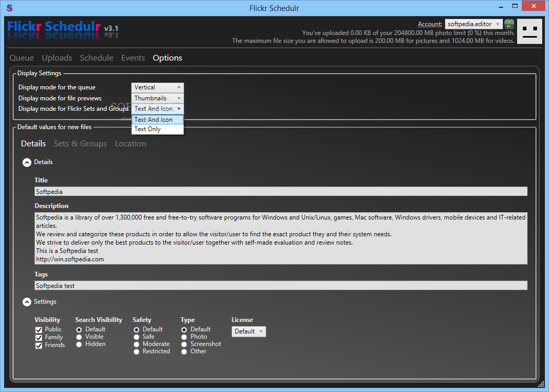This screenshot has width=549, height=392.
Task: Set Type to Photo
Action: (x=184, y=337)
